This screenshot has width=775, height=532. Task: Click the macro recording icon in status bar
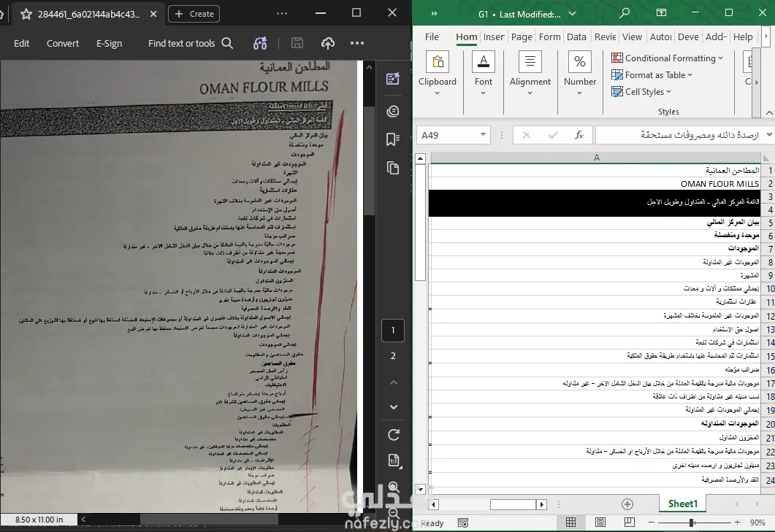pyautogui.click(x=462, y=523)
